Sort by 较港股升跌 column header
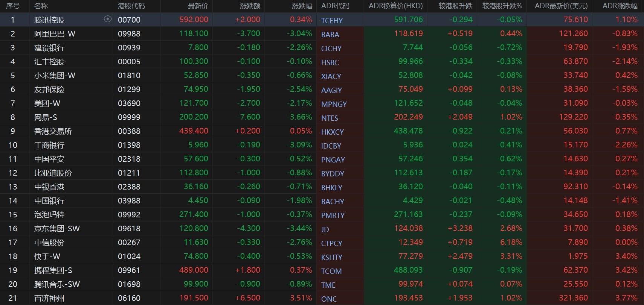Image resolution: width=644 pixels, height=305 pixels. (455, 6)
